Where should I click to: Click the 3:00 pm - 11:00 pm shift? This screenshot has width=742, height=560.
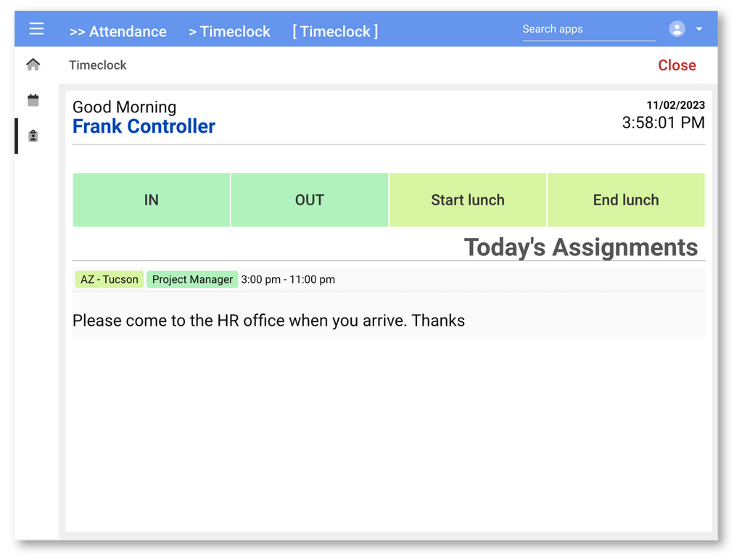(288, 279)
